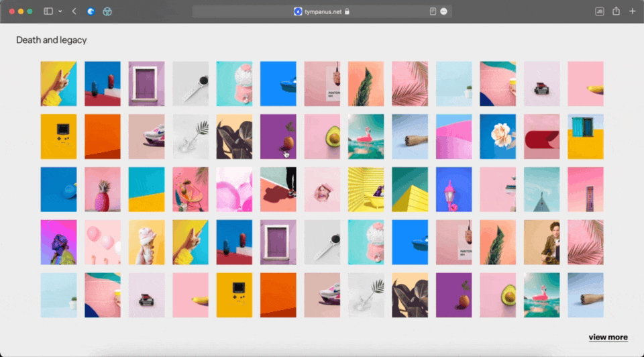Click the cube extension icon in toolbar
The image size is (644, 357).
click(107, 11)
